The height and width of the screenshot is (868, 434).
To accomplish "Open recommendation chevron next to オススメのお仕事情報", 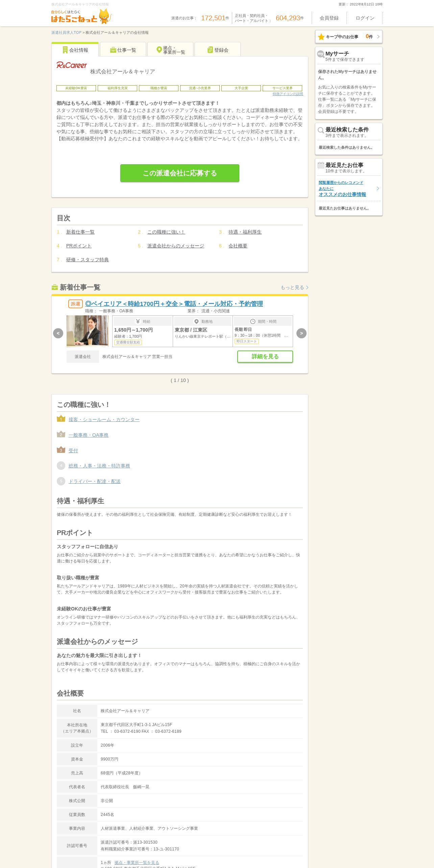I will 378,188.
